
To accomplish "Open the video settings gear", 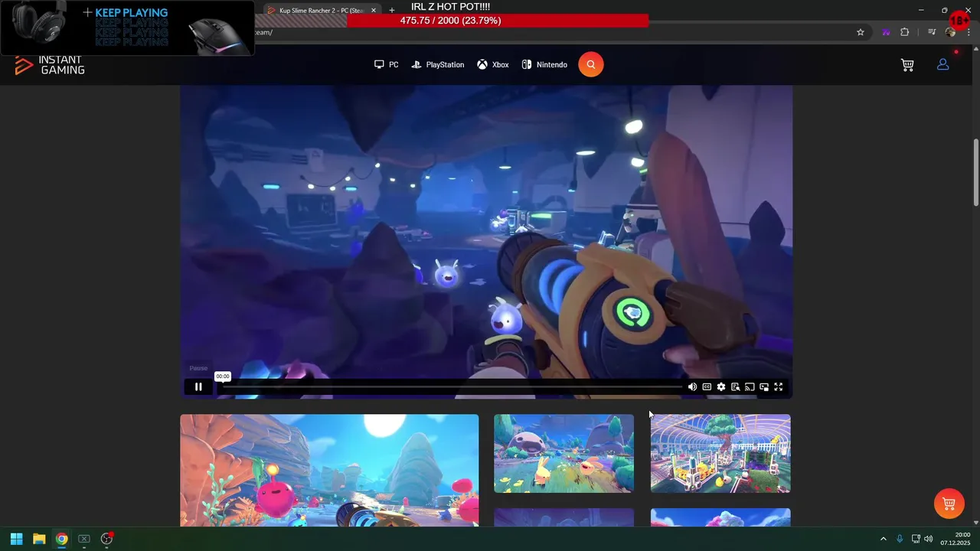I will (721, 386).
